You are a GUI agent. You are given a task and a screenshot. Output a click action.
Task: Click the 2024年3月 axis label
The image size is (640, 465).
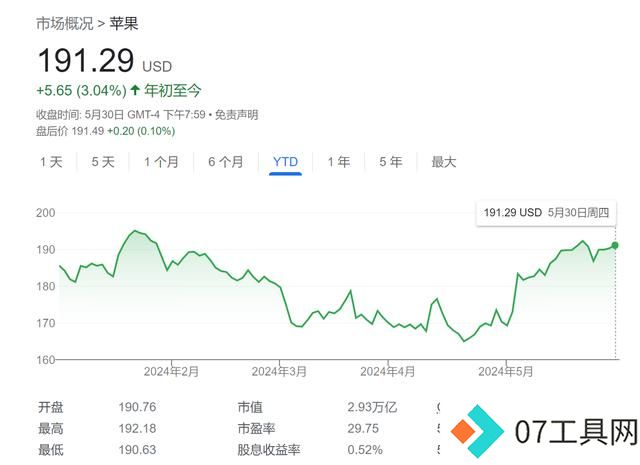tap(279, 372)
